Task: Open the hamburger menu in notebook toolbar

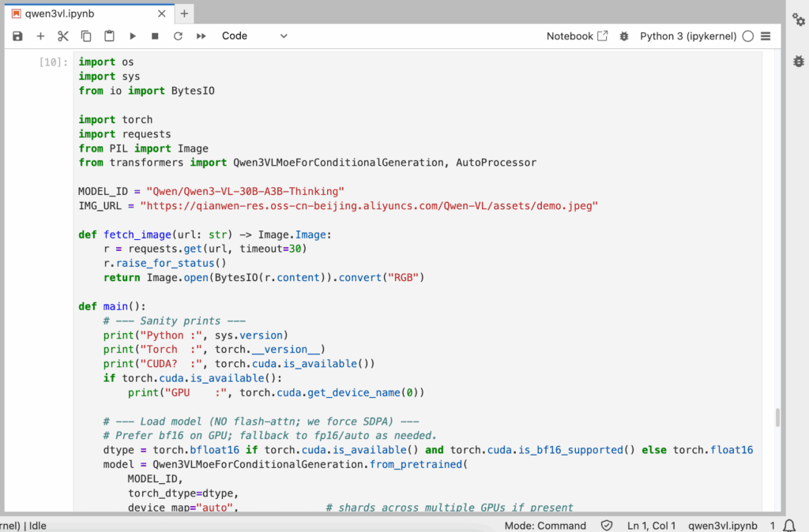Action: pyautogui.click(x=765, y=36)
